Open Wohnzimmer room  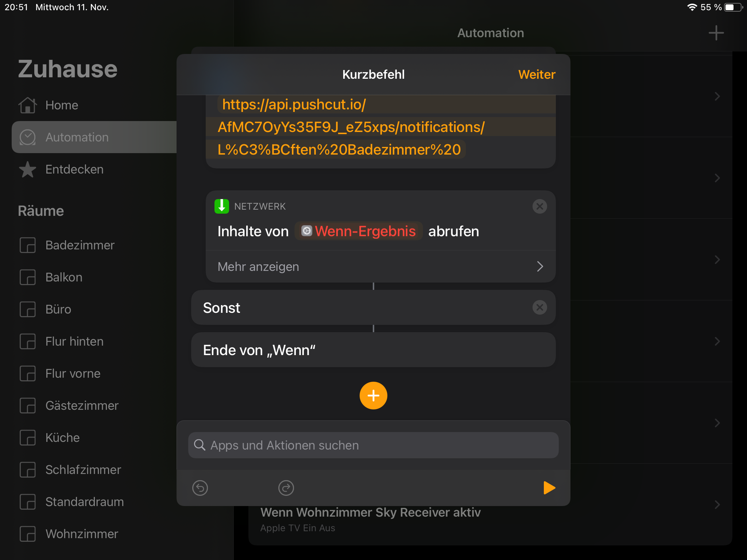coord(82,534)
